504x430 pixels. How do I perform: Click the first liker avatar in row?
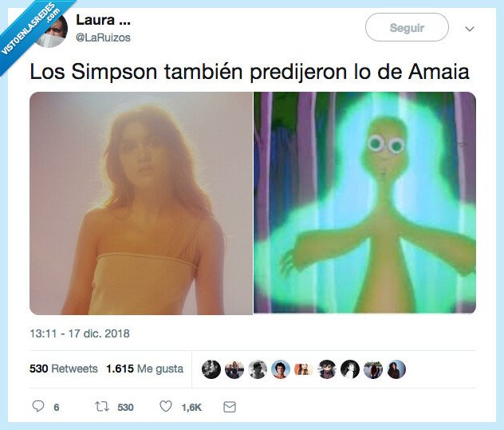[211, 369]
